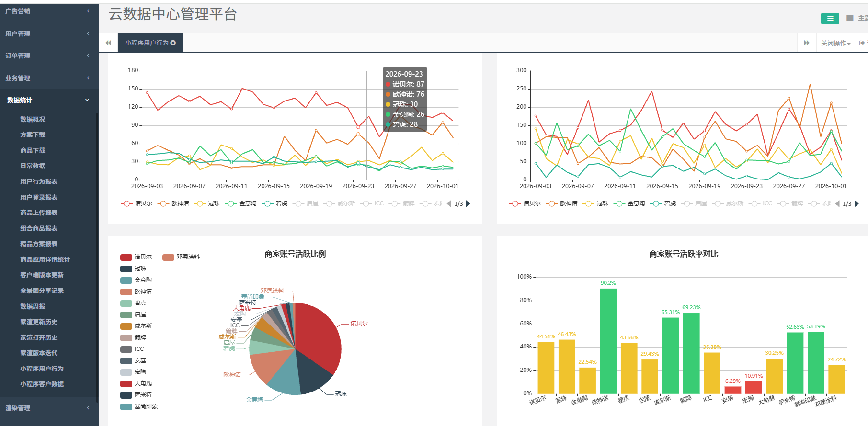868x426 pixels.
Task: Expand the 用户管理 sidebar menu
Action: click(49, 34)
